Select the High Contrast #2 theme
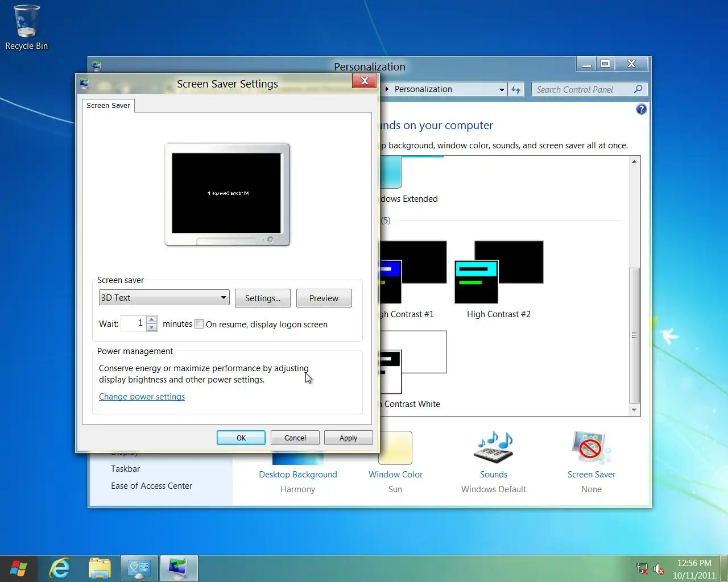728x582 pixels. [x=499, y=280]
